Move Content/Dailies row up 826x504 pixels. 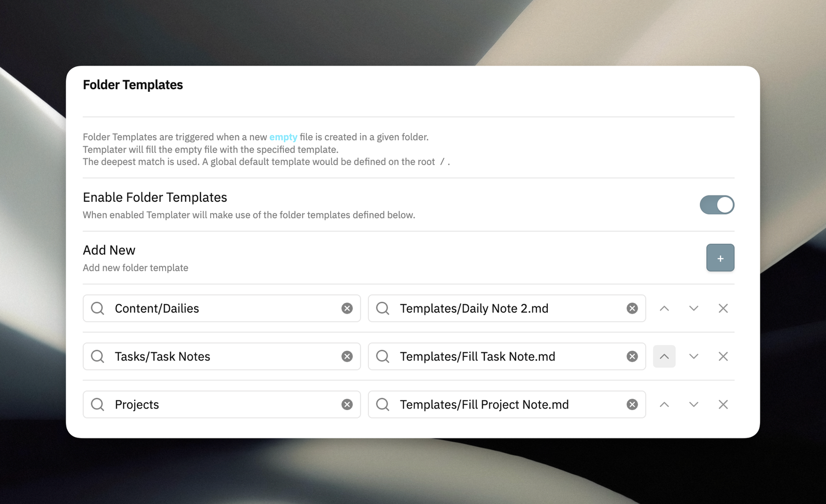[x=664, y=308]
